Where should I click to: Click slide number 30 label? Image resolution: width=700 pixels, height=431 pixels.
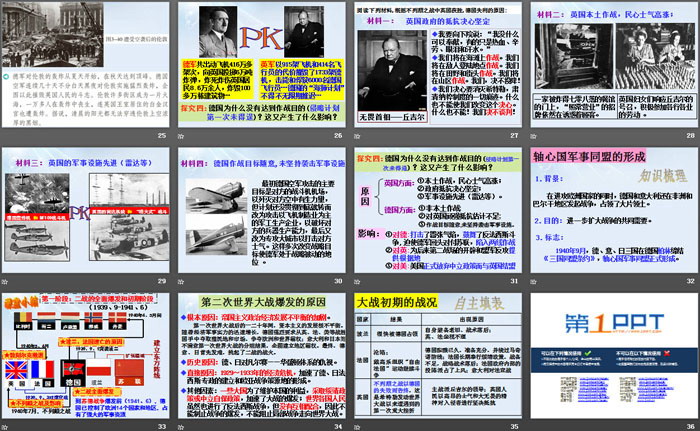pos(338,281)
